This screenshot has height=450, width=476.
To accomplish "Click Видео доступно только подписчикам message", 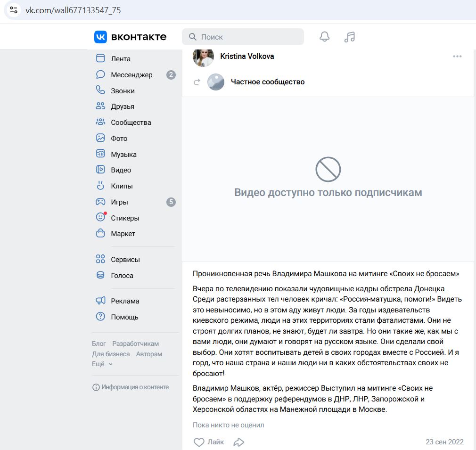I will tap(328, 192).
